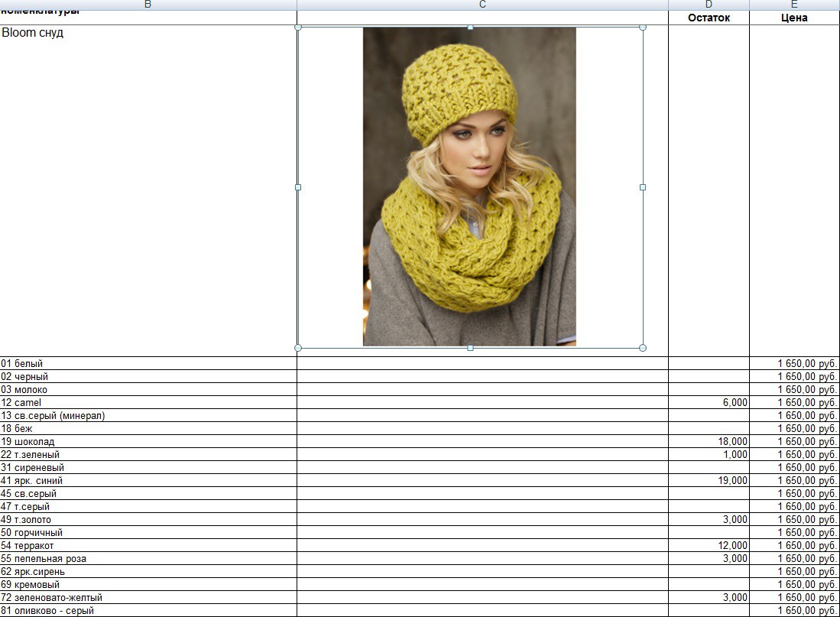Select the price for 47 т.серый
This screenshot has width=840, height=617.
[x=794, y=507]
